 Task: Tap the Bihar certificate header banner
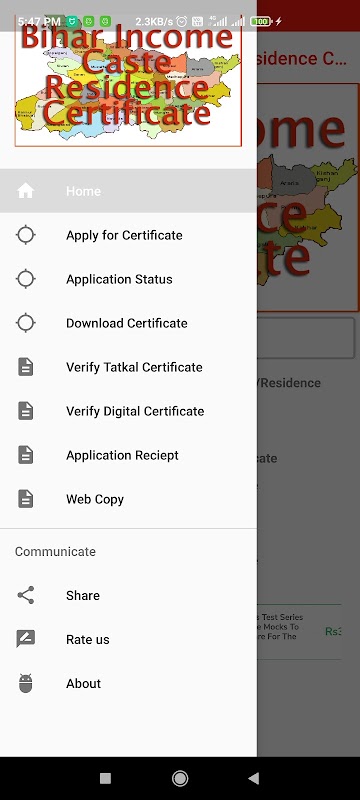128,81
